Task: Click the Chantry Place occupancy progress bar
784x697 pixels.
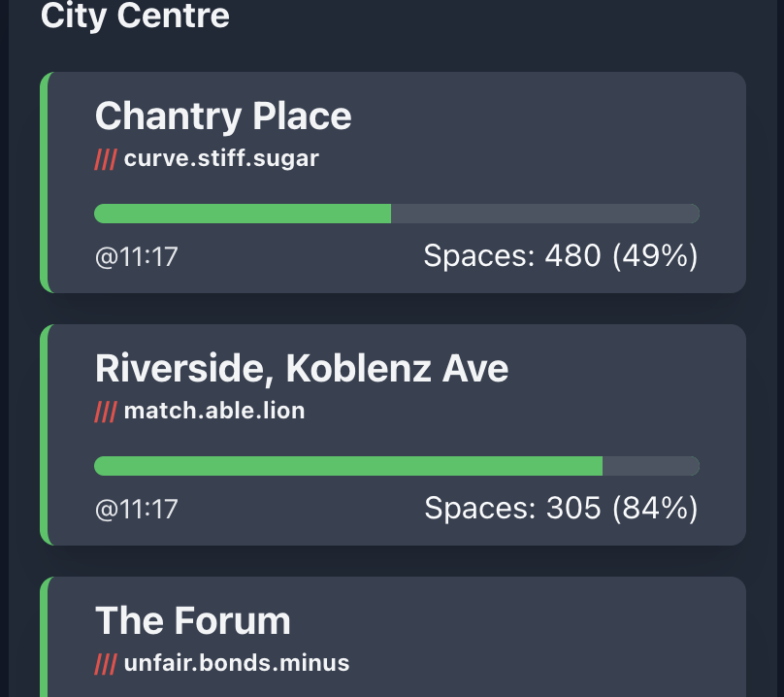Action: [396, 213]
